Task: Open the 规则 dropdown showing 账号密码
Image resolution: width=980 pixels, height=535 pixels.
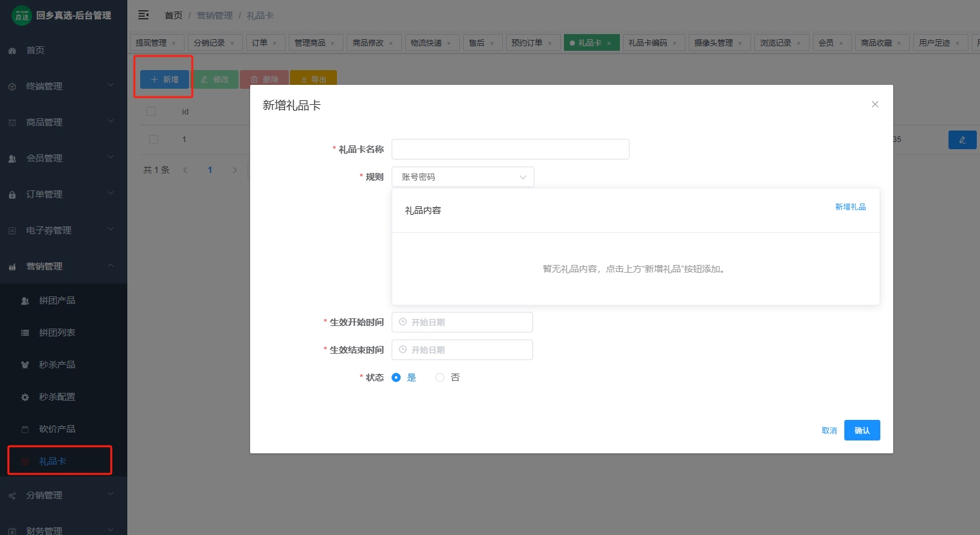Action: point(462,176)
